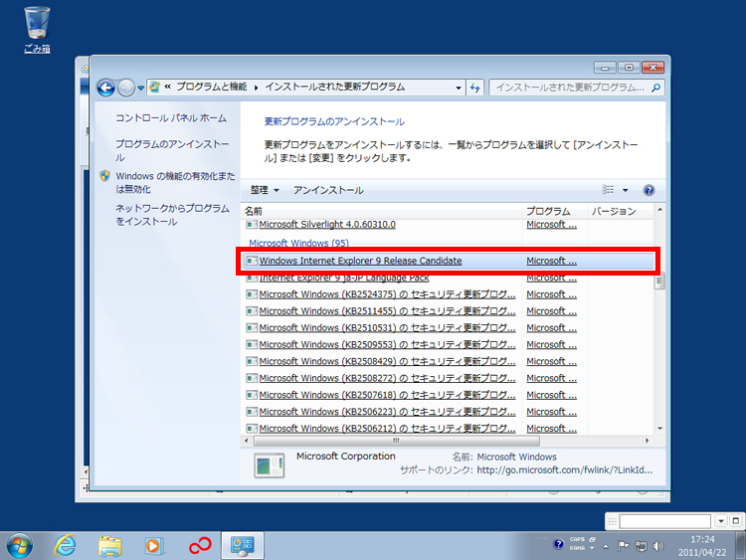
Task: Click the greyed forward navigation arrow
Action: 126,88
